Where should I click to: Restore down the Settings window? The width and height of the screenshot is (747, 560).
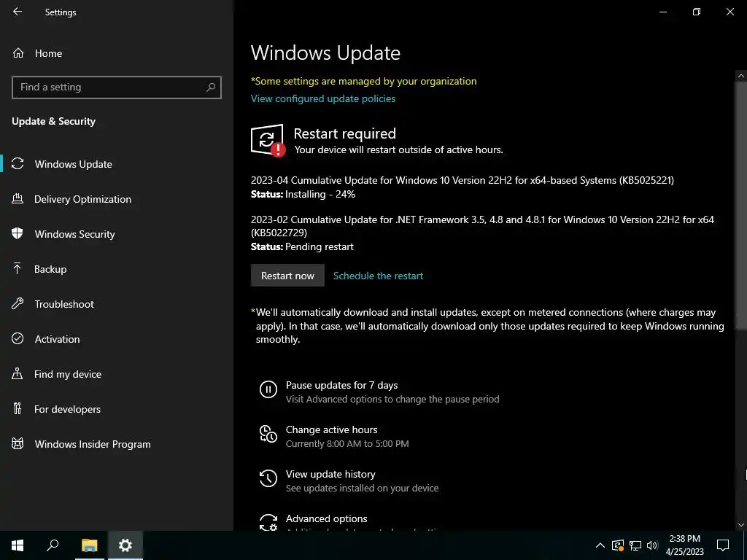tap(696, 12)
